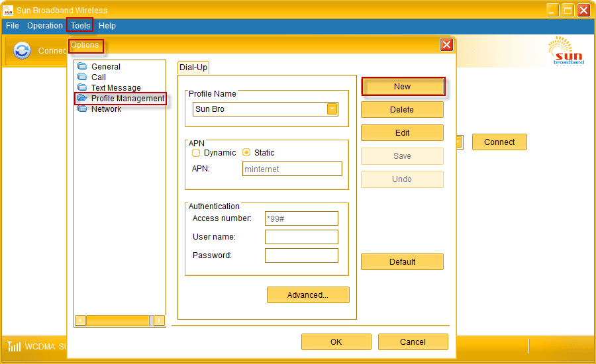Click the Text Message folder icon
596x364 pixels.
(x=82, y=87)
